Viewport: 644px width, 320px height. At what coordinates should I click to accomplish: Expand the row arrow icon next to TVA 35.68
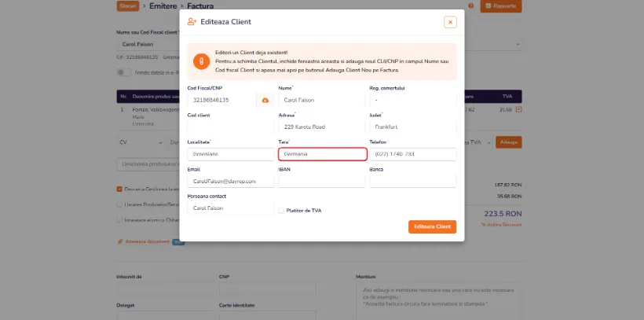(x=518, y=110)
